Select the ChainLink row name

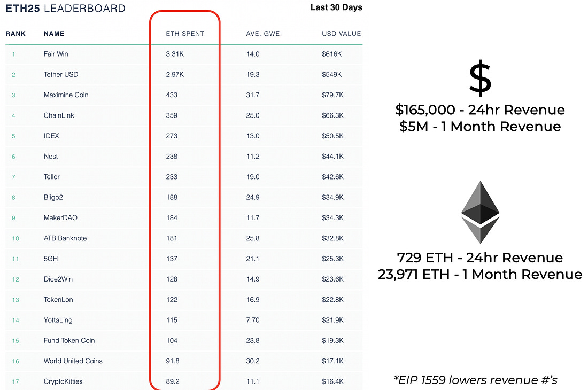coord(58,115)
